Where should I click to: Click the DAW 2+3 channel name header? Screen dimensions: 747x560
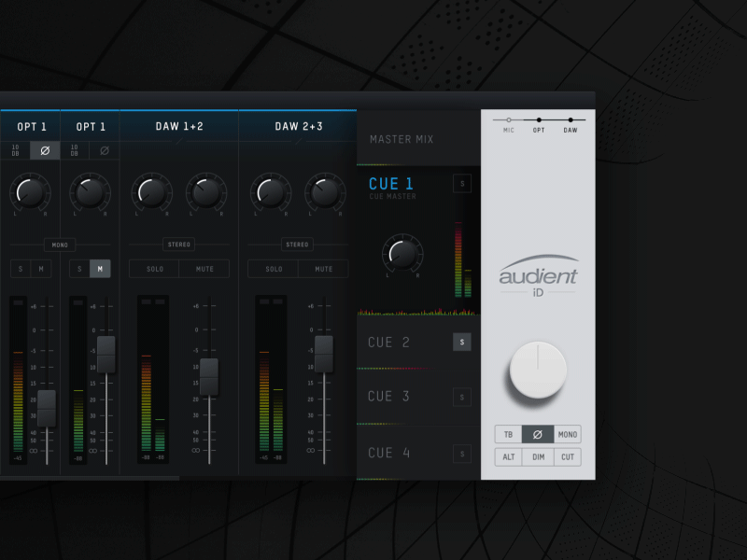click(298, 126)
